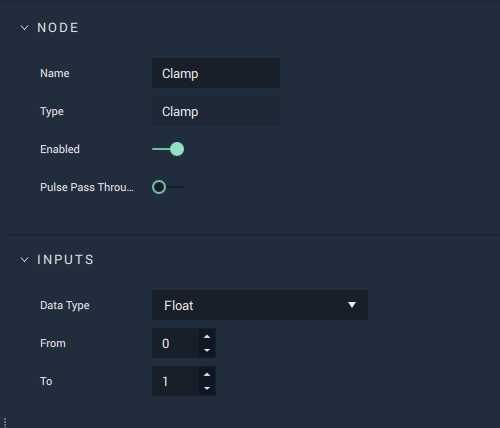
Task: Click the INPUTS section header text
Action: (66, 260)
